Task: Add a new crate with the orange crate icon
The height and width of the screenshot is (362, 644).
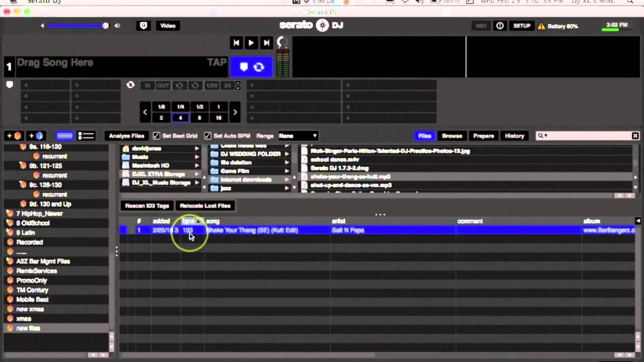Action: tap(14, 136)
